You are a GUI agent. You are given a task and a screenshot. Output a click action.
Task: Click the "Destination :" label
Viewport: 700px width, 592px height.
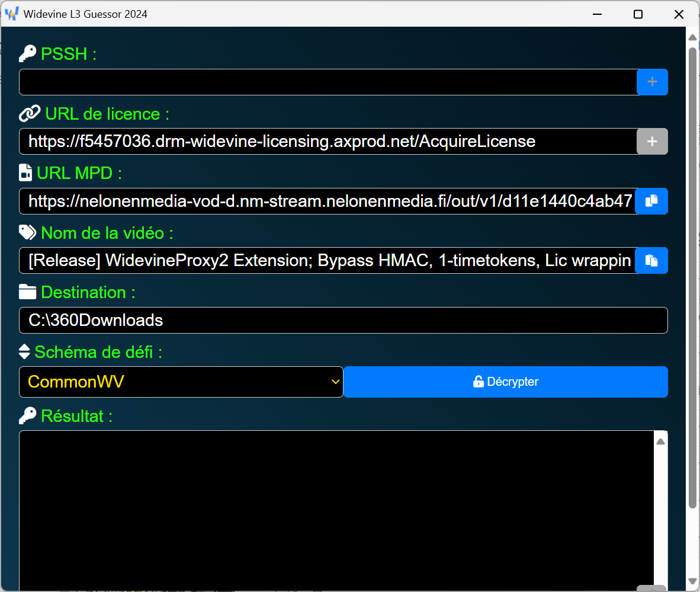[88, 292]
